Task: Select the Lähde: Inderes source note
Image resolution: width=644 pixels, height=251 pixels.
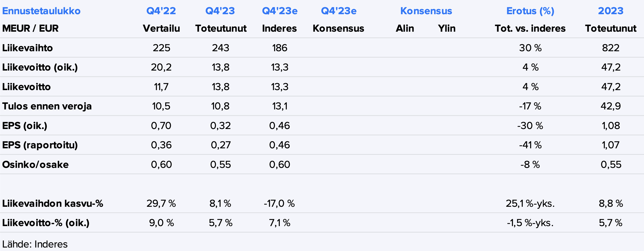Action: pos(35,244)
